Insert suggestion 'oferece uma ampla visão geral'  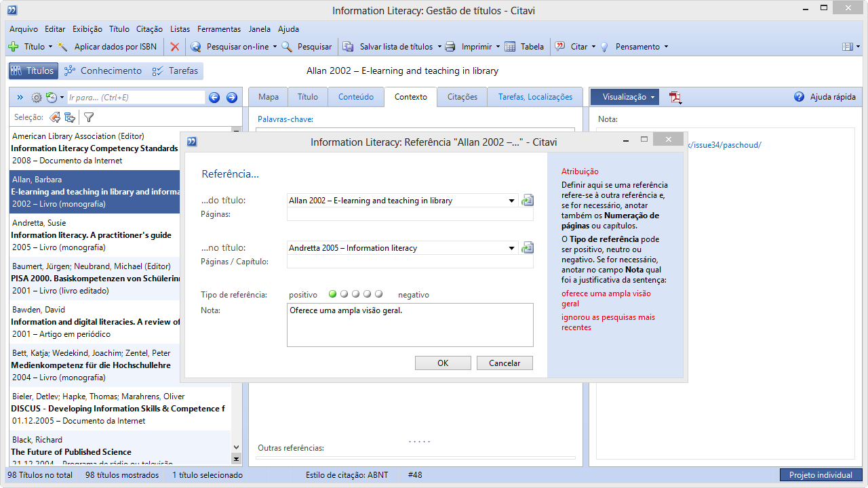606,299
